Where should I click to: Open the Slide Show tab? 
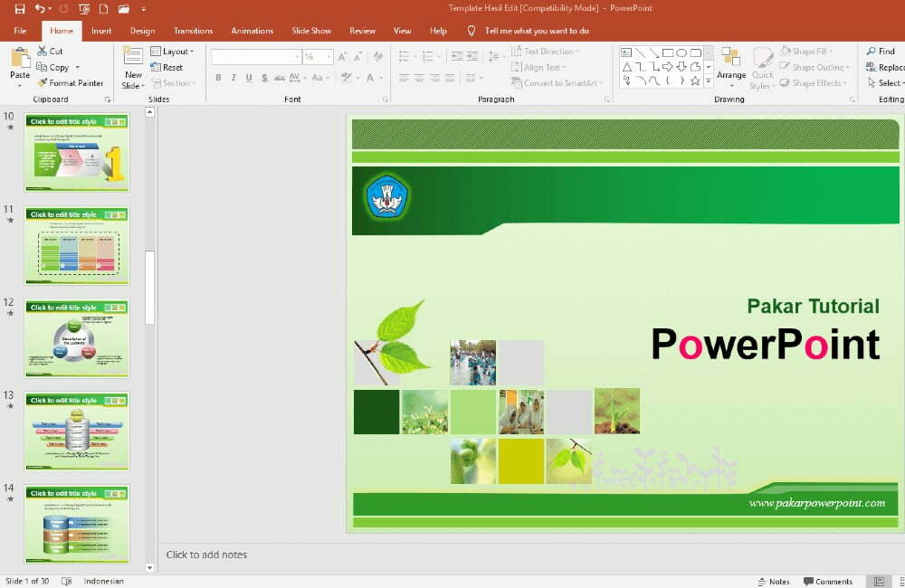311,30
